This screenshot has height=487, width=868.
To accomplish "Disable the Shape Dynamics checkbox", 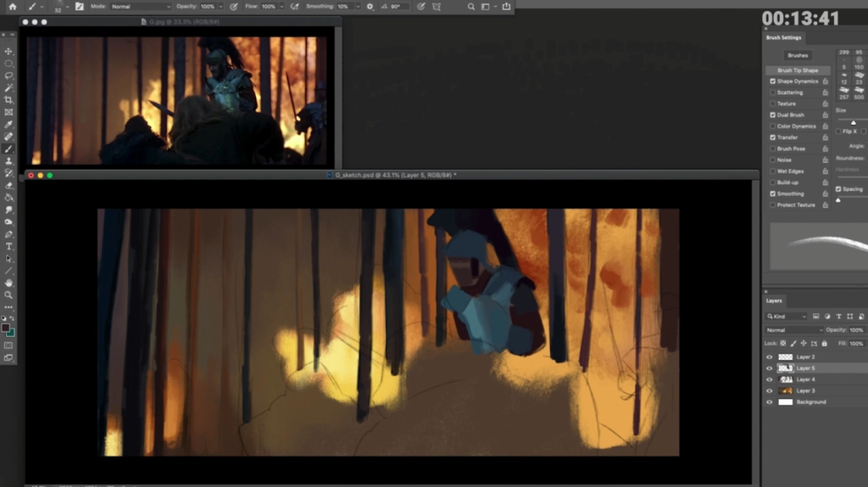I will pyautogui.click(x=772, y=81).
